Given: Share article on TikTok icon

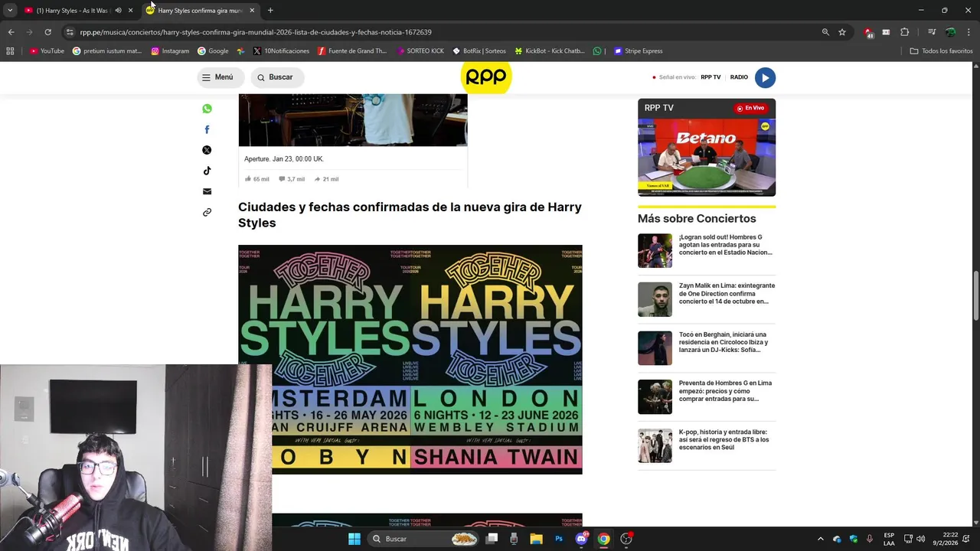Looking at the screenshot, I should pos(207,171).
